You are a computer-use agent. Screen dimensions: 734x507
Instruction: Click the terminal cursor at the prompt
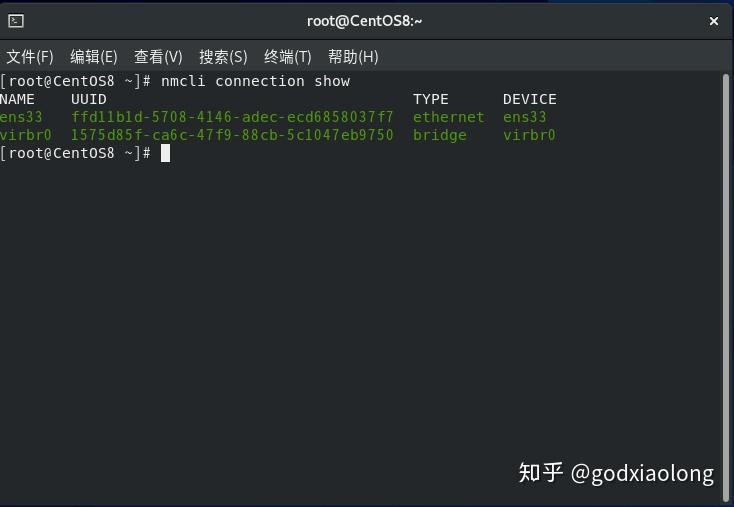165,153
